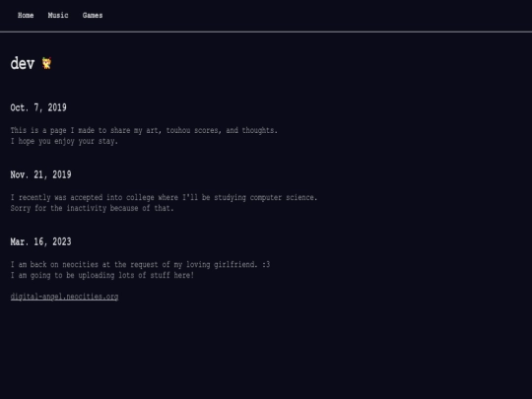Select the 'Nov. 21, 2019' date heading
Image resolution: width=532 pixels, height=399 pixels.
[40, 174]
